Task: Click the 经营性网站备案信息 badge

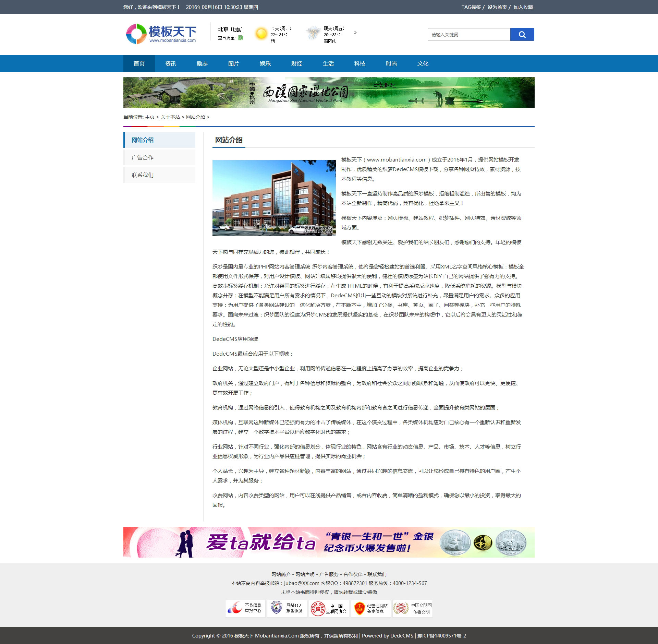Action: (x=370, y=608)
